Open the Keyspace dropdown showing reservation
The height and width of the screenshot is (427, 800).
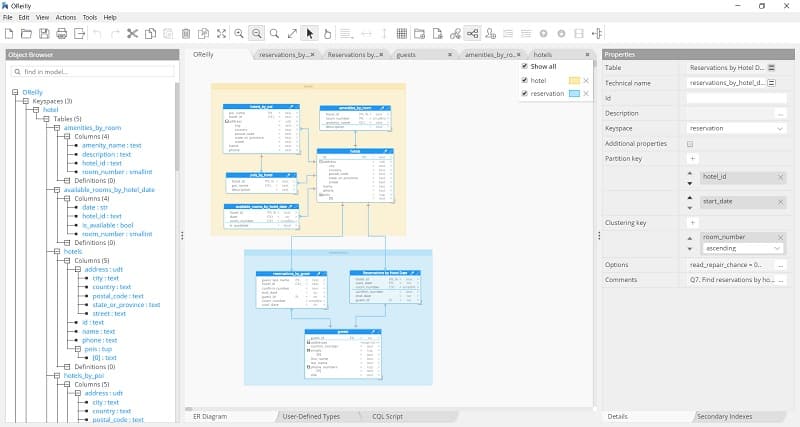coord(736,129)
